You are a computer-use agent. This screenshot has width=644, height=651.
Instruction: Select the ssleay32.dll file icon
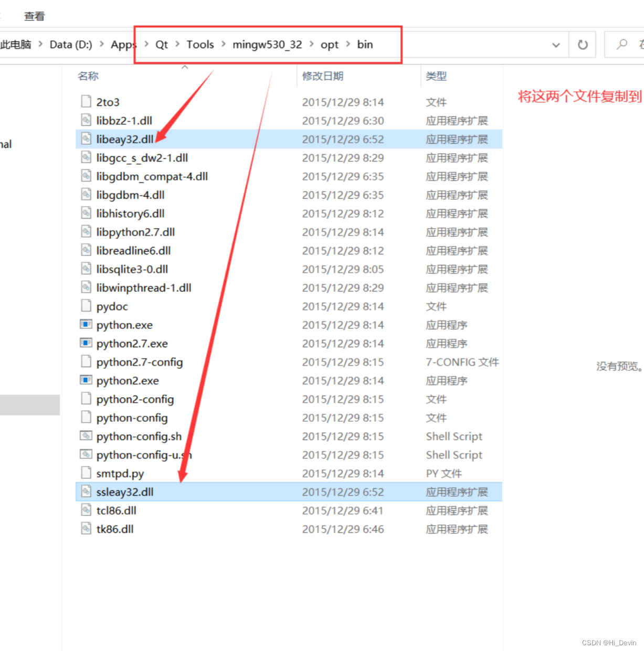click(x=86, y=492)
